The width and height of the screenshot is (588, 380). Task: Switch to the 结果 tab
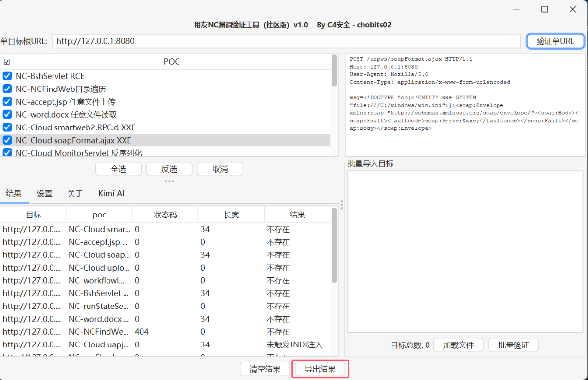tap(14, 193)
